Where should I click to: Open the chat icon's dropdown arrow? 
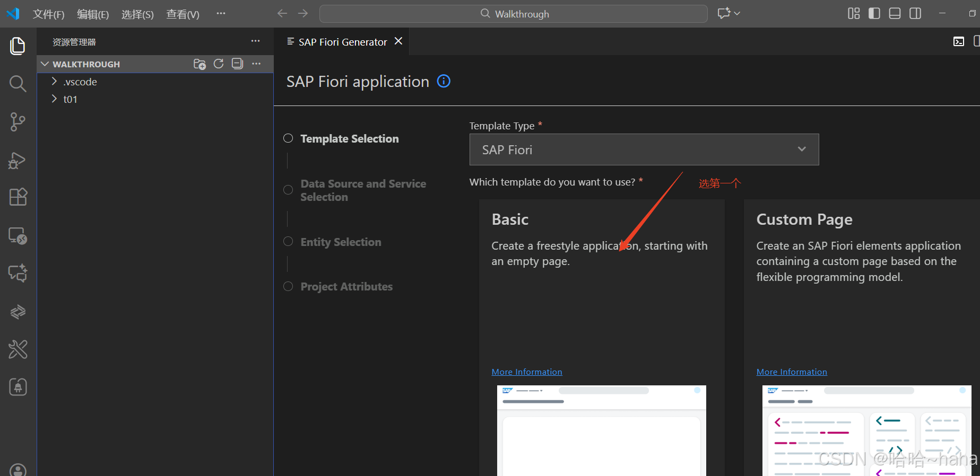tap(737, 14)
